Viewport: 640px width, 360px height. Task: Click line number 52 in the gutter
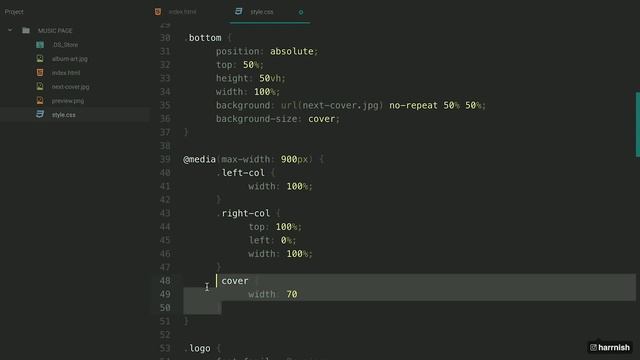165,335
